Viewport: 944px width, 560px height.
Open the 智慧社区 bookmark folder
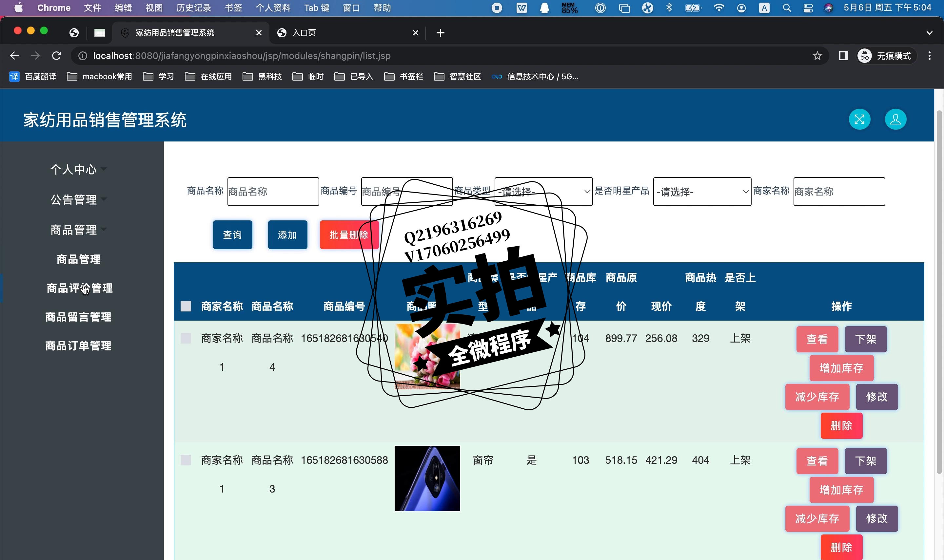pos(458,77)
